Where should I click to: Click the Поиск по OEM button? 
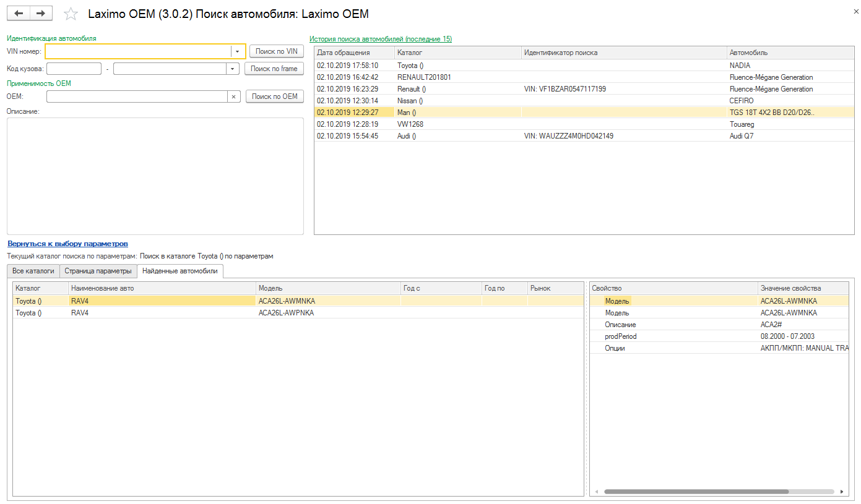point(275,96)
